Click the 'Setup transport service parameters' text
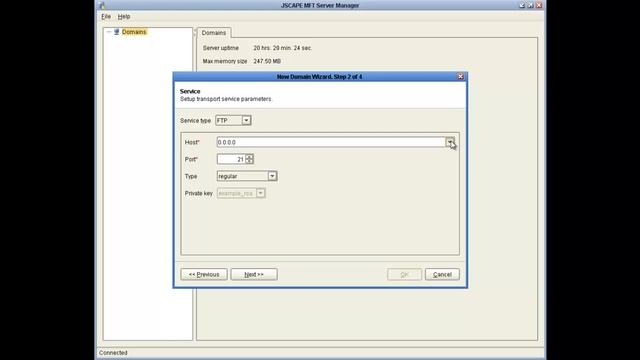This screenshot has width=640, height=360. (x=225, y=99)
